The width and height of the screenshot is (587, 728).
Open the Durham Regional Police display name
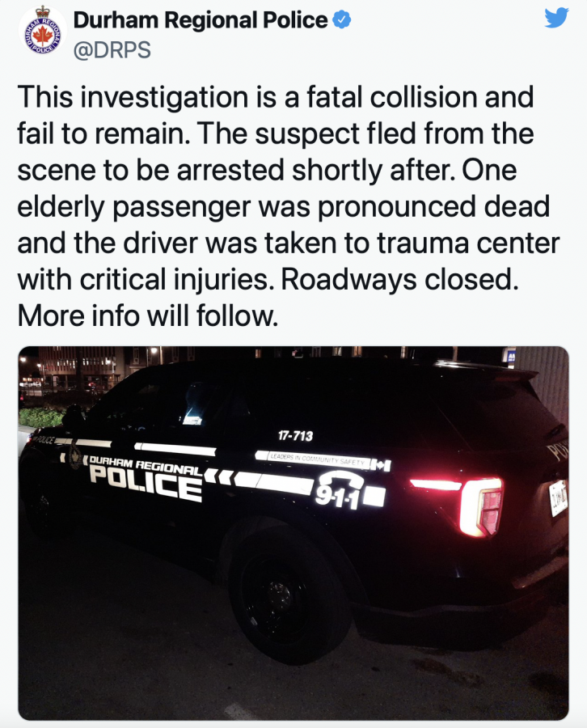pyautogui.click(x=201, y=20)
